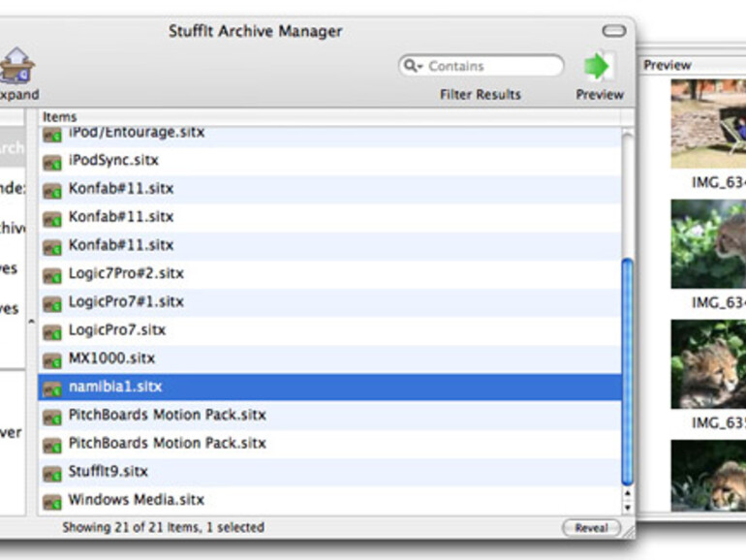
Task: Click the MX1000.sitx archive file icon
Action: tap(52, 359)
